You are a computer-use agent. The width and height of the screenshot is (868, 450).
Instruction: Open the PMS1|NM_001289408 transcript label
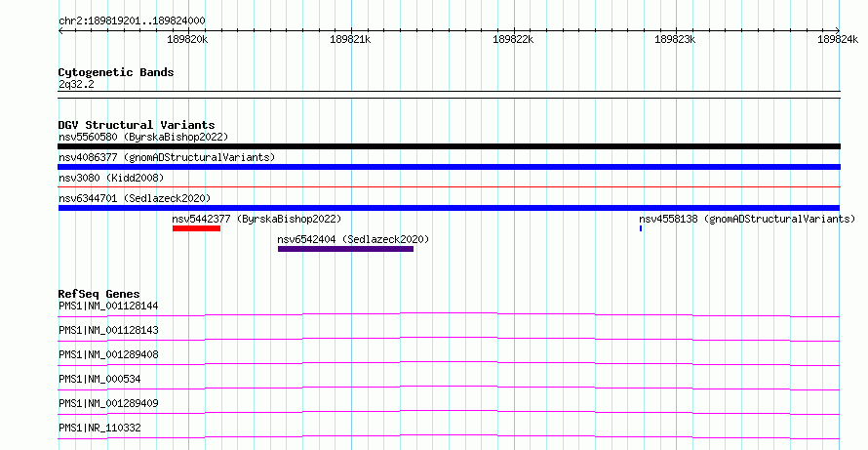coord(108,354)
